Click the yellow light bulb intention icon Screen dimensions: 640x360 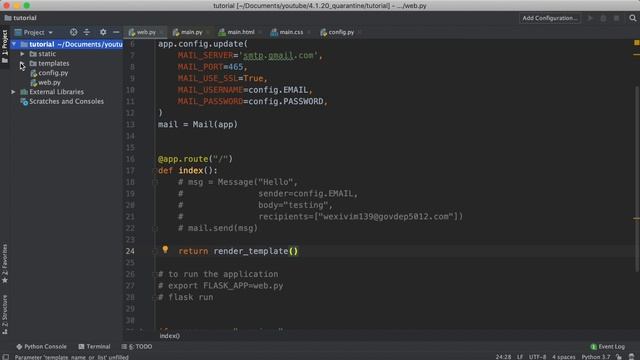tap(165, 249)
